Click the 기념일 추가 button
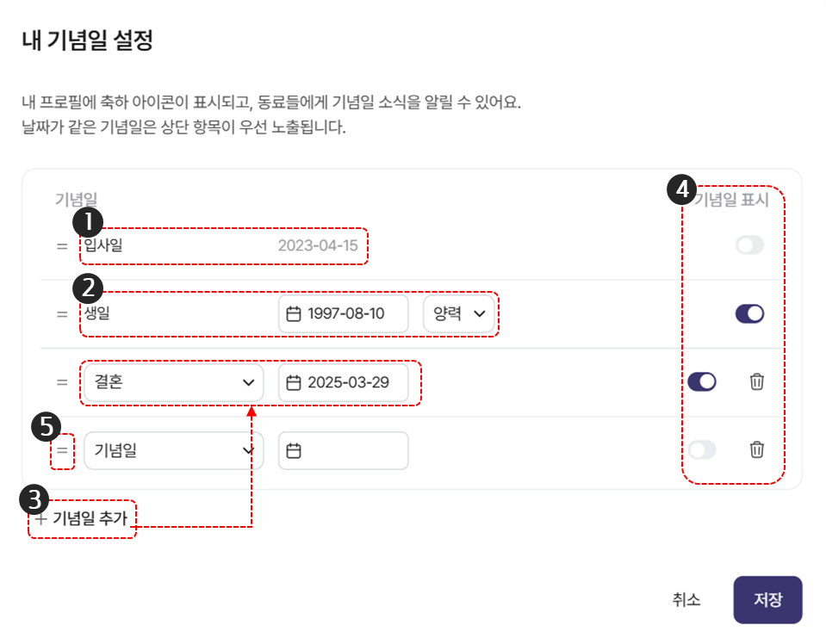This screenshot has height=644, width=826. point(82,518)
